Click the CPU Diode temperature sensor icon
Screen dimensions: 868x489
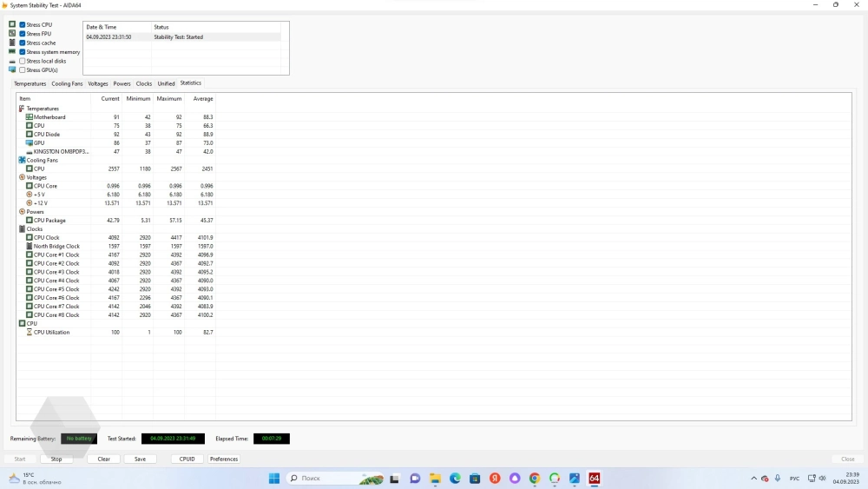(29, 134)
